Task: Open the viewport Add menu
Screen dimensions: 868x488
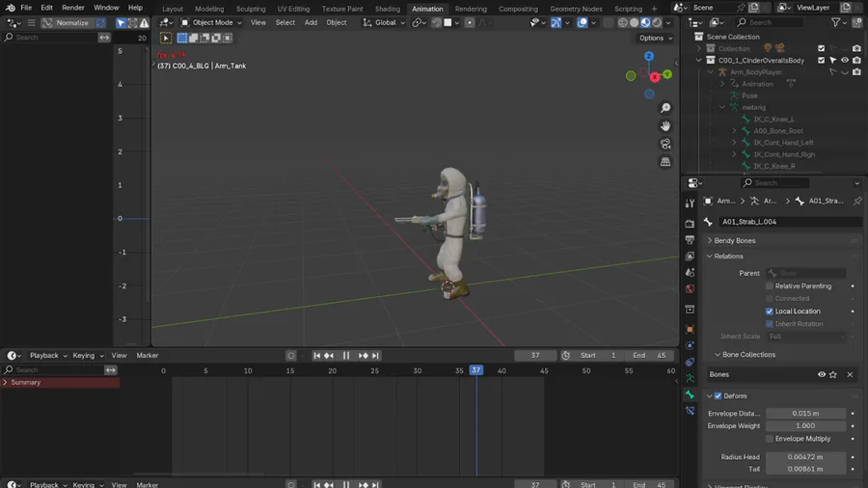Action: pyautogui.click(x=311, y=23)
